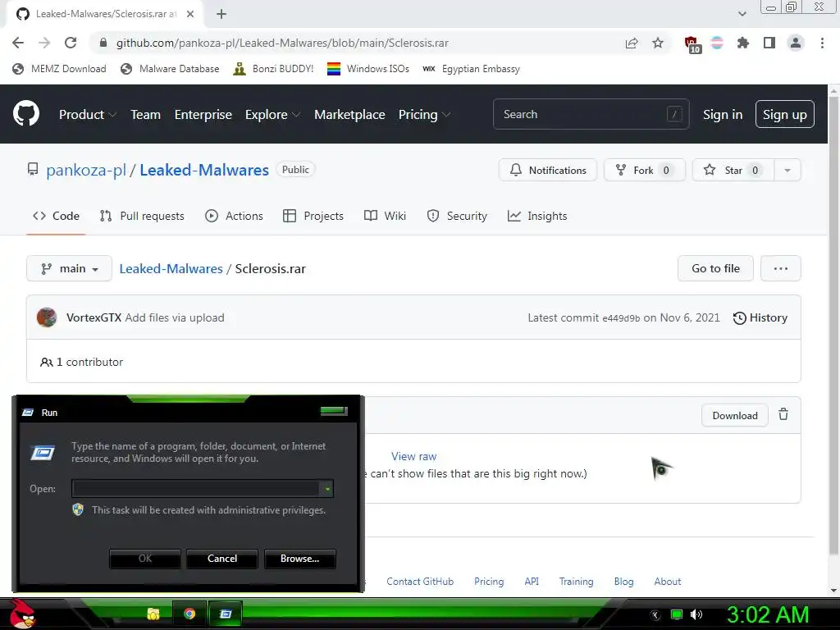This screenshot has height=630, width=840.
Task: Open the Wiki tab
Action: pyautogui.click(x=385, y=216)
